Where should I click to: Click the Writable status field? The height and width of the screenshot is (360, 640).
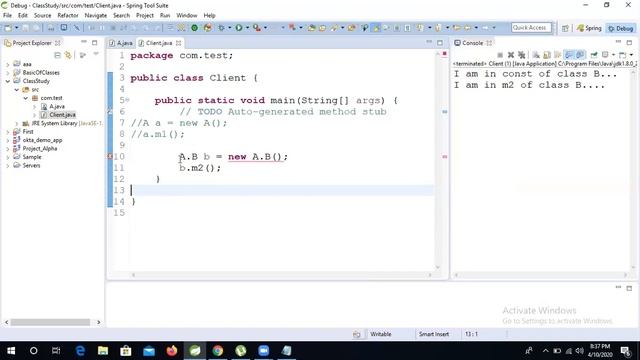pyautogui.click(x=380, y=334)
